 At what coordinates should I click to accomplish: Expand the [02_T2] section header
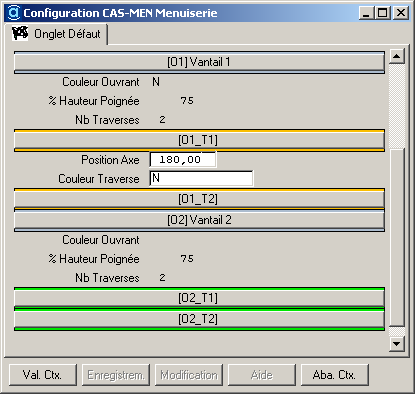[199, 319]
